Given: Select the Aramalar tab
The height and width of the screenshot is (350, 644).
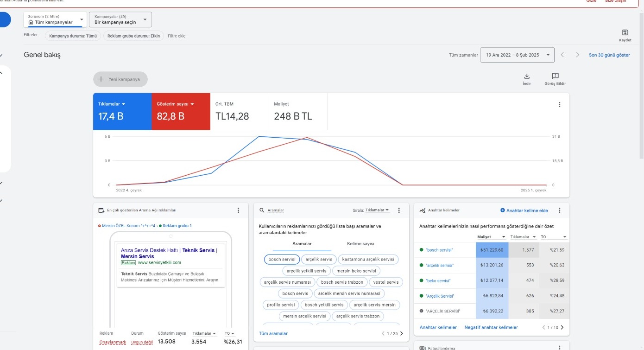Looking at the screenshot, I should (x=302, y=244).
